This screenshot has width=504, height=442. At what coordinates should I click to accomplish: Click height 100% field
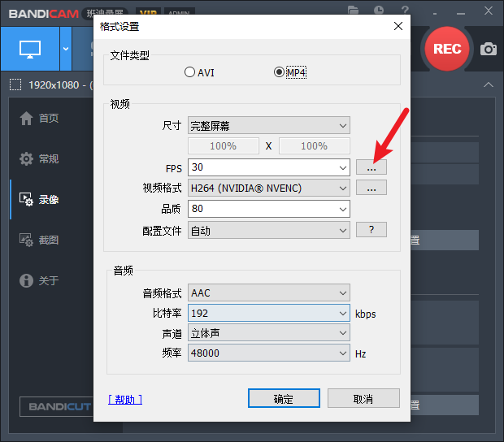(314, 145)
